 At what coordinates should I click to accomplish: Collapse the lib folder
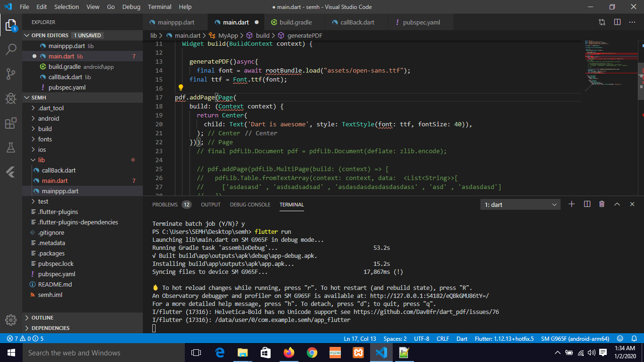coord(41,160)
